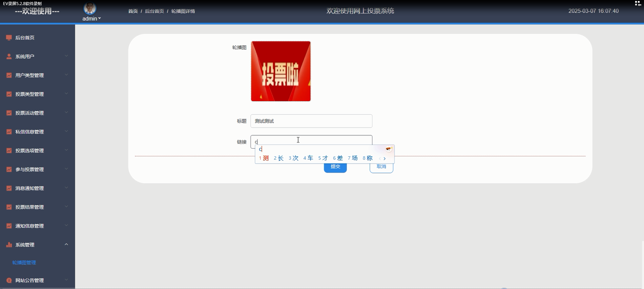This screenshot has width=644, height=289.
Task: Select the 消息通知管理 menu label
Action: [x=29, y=188]
